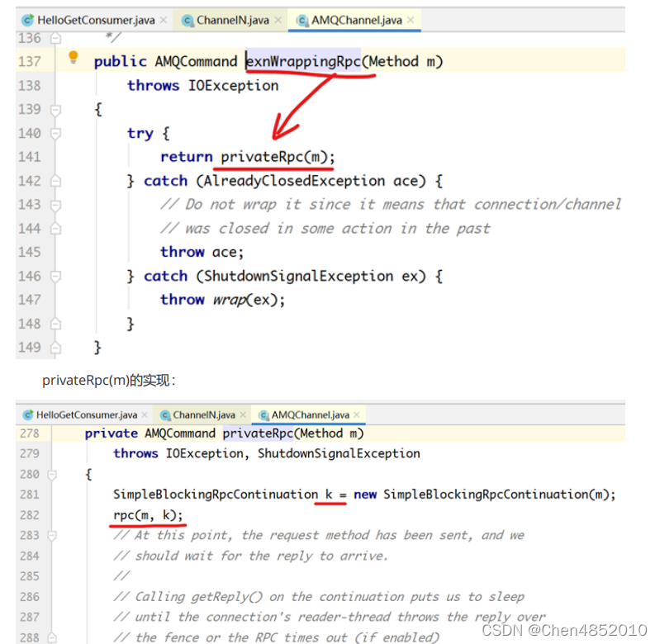Viewport: 660px width, 644px height.
Task: Close AMQChannel.java tab in top editor
Action: (411, 20)
